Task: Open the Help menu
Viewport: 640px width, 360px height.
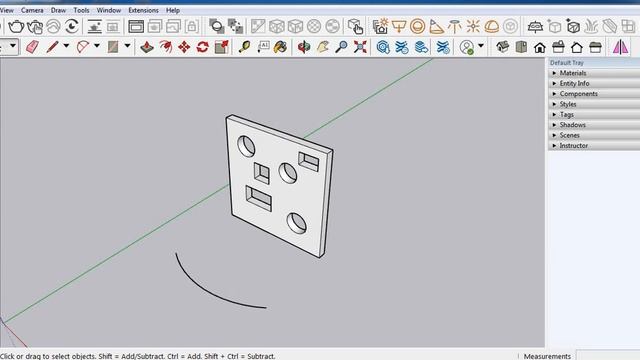Action: click(173, 10)
